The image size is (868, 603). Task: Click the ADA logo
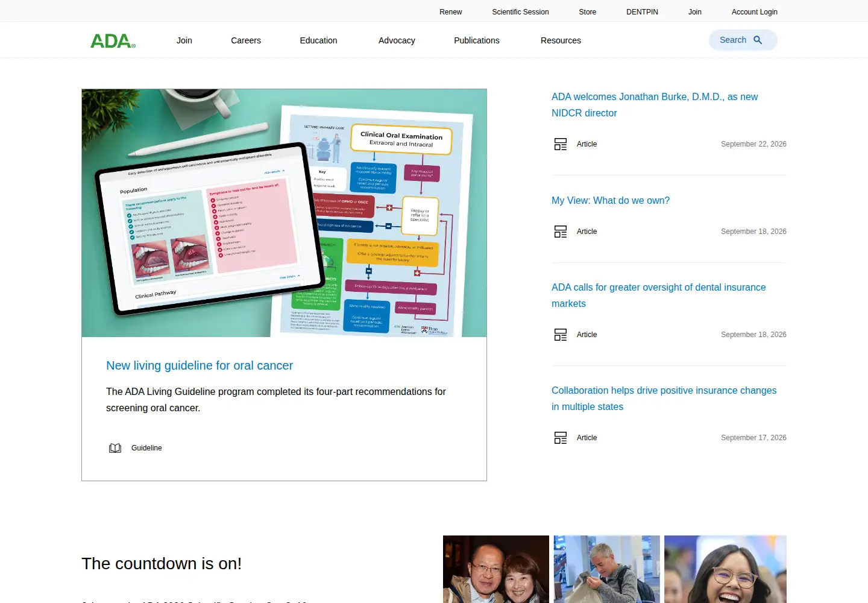click(113, 40)
